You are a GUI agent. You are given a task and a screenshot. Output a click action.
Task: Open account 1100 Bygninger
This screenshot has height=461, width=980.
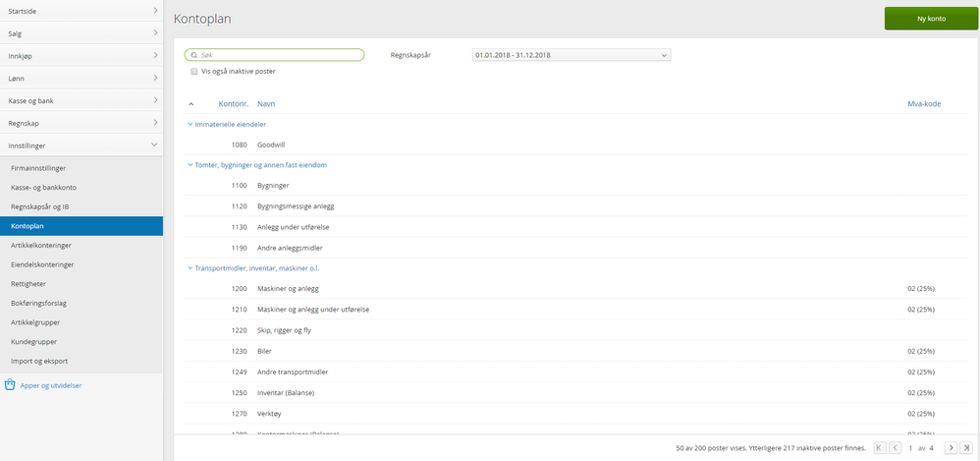575,186
